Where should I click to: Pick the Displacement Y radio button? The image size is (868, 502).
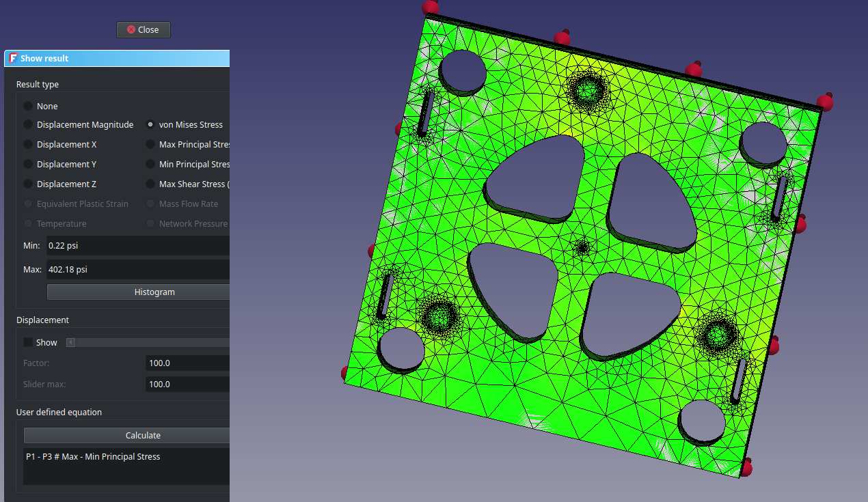point(28,165)
